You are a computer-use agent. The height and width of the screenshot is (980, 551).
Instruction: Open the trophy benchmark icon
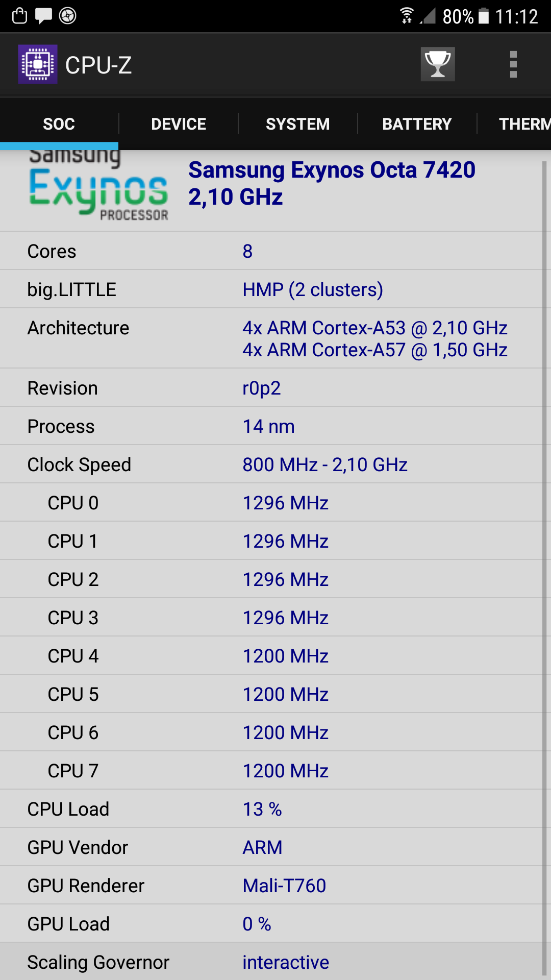pos(438,64)
